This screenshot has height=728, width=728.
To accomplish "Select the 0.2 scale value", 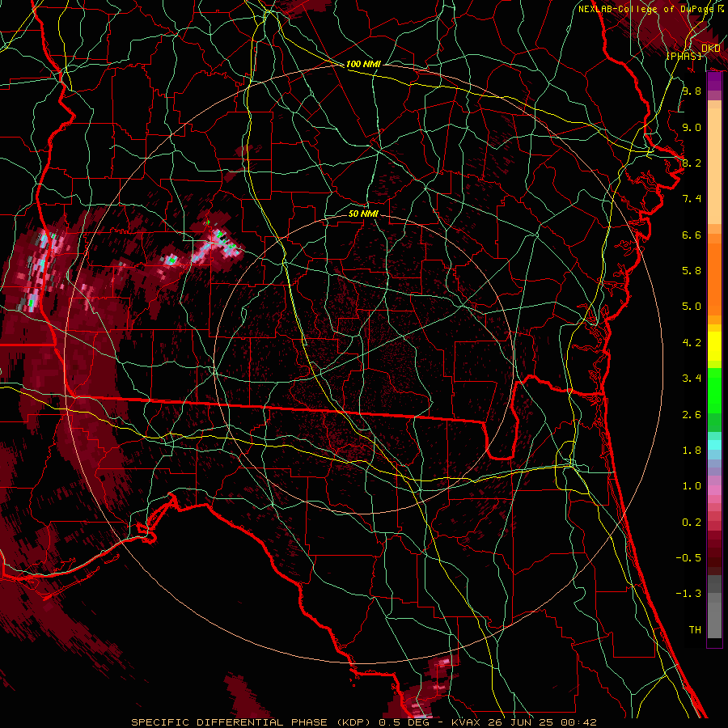I will coord(692,523).
